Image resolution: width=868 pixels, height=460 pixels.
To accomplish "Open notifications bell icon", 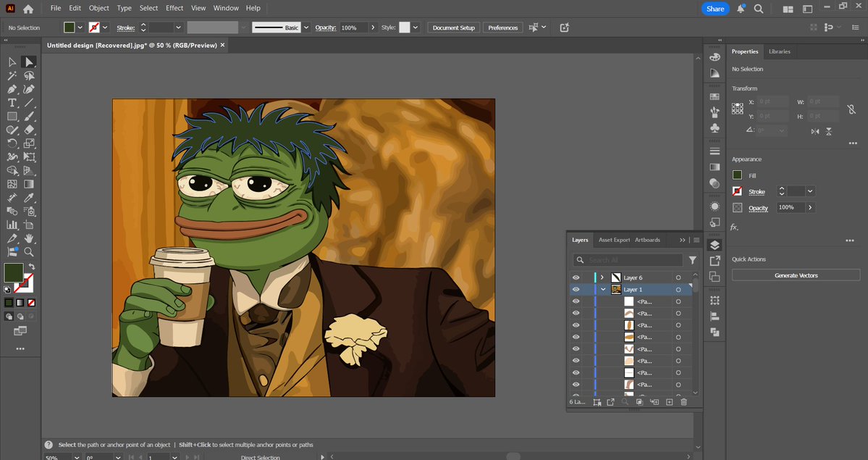I will (x=741, y=8).
